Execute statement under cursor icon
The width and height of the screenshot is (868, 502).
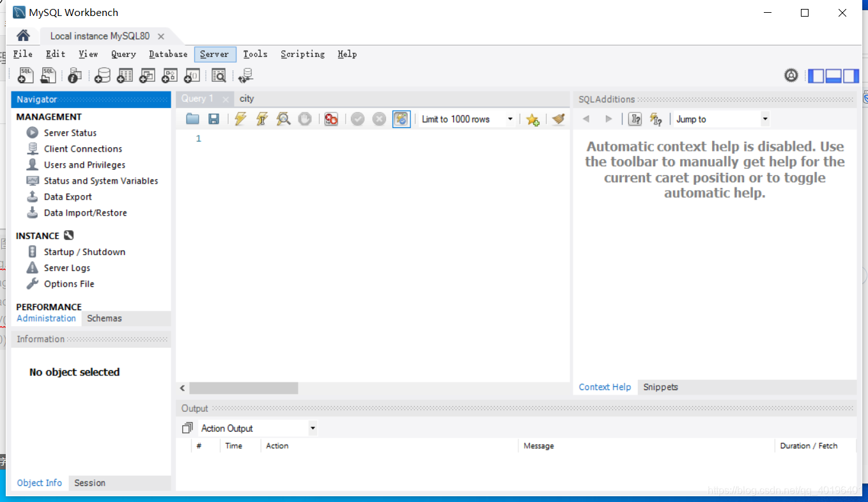click(x=261, y=119)
